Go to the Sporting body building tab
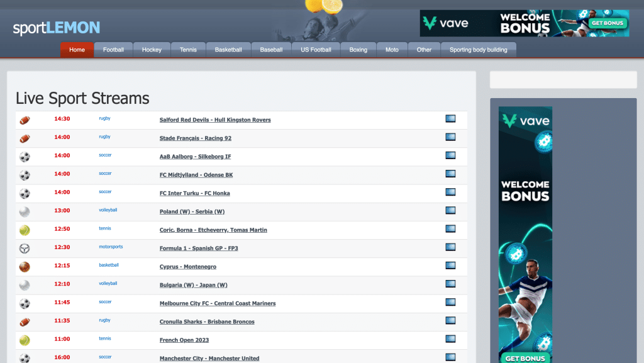644x363 pixels. click(x=478, y=50)
